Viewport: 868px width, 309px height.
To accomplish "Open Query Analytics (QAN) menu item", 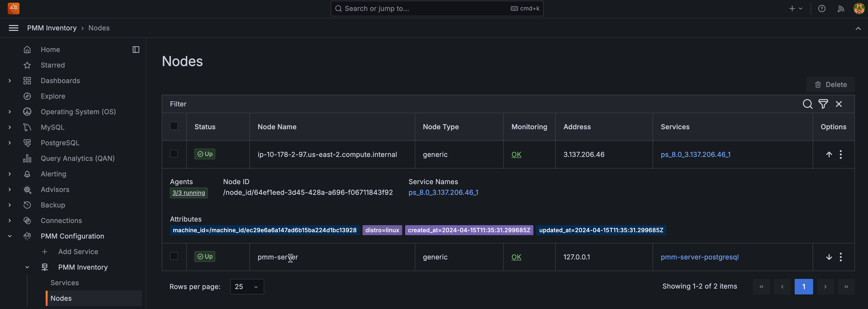I will click(77, 158).
